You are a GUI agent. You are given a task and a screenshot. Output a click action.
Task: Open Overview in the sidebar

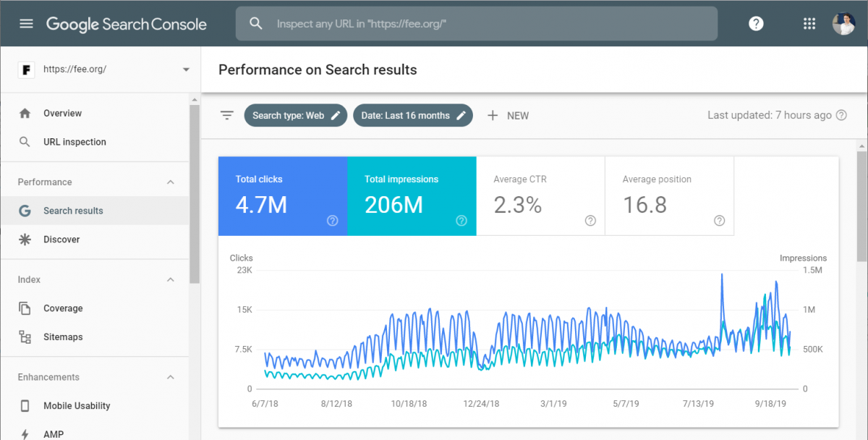pyautogui.click(x=94, y=113)
